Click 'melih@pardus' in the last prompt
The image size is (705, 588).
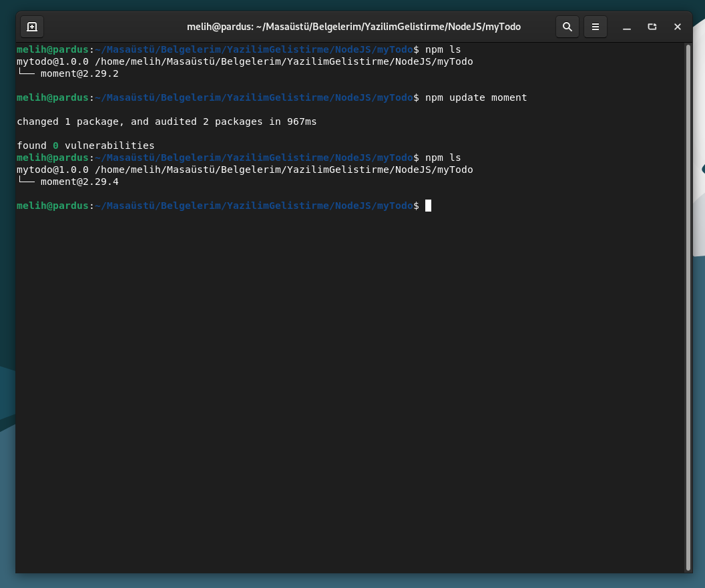coord(53,206)
